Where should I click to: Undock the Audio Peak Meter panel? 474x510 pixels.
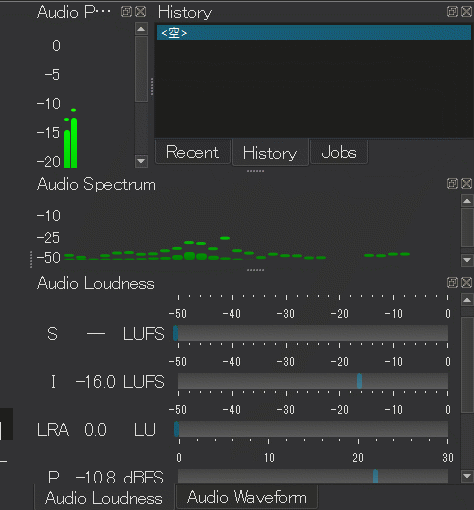tap(126, 12)
